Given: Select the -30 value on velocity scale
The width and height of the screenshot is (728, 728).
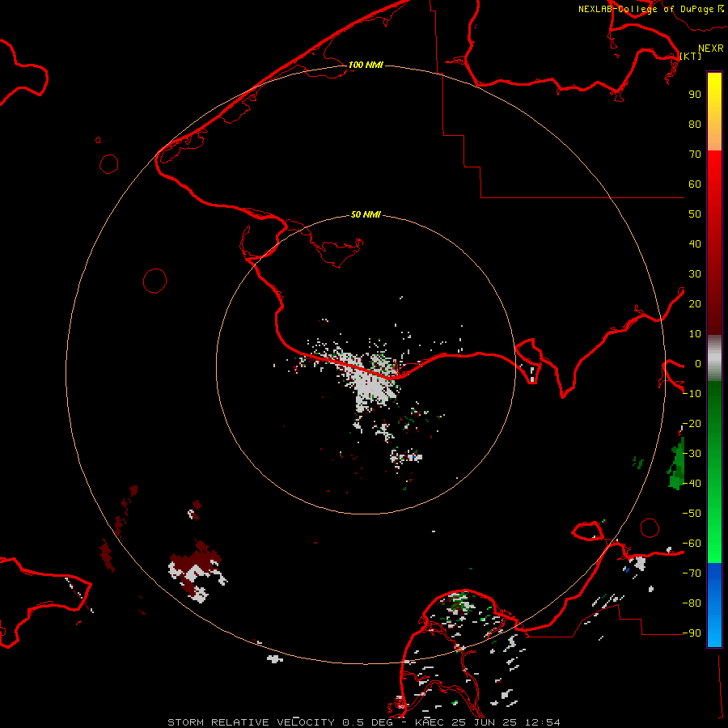Looking at the screenshot, I should (692, 454).
